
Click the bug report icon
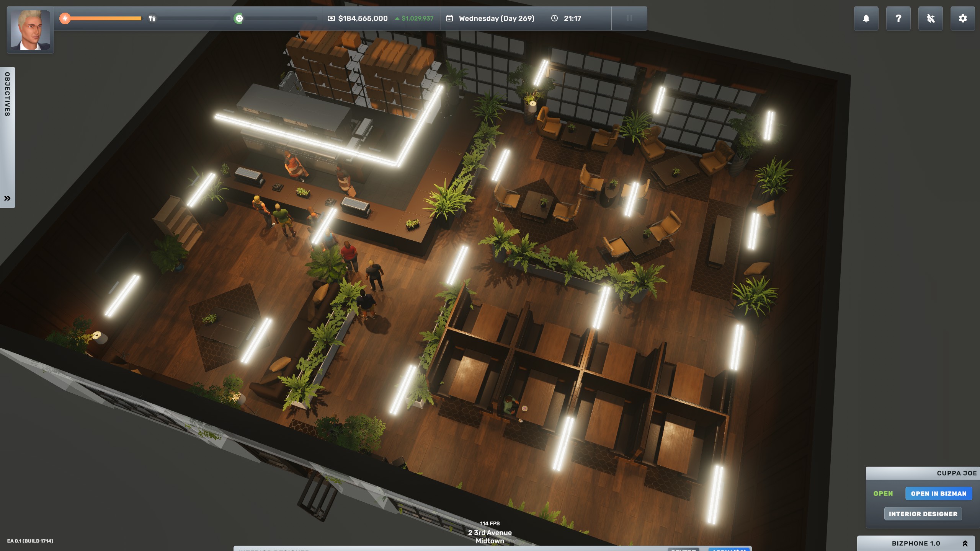(x=930, y=18)
